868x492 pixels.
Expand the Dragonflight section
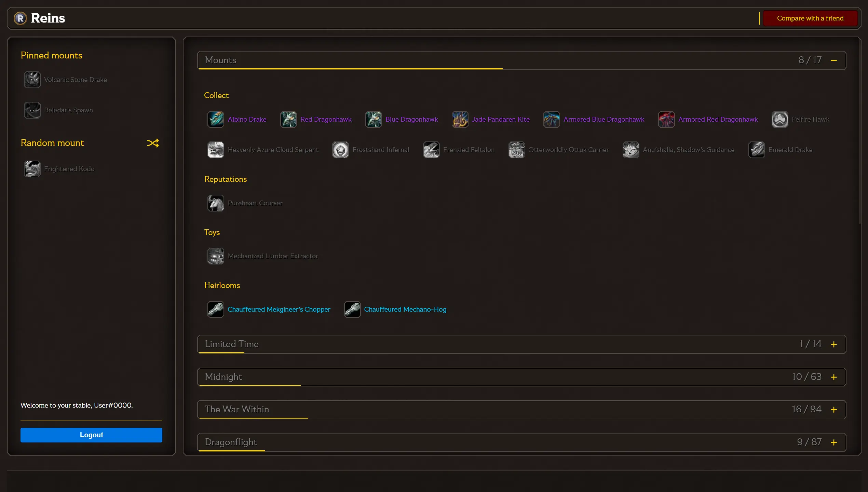pos(834,442)
